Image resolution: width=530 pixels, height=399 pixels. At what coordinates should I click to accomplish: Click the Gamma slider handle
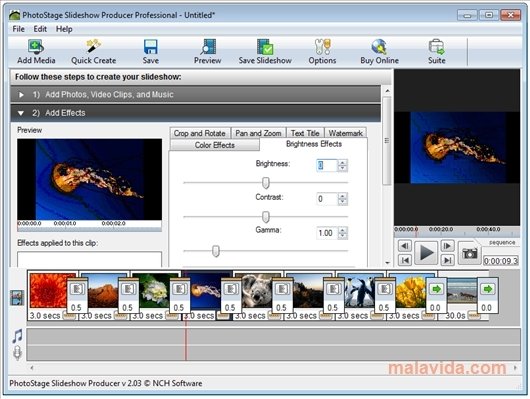pyautogui.click(x=216, y=251)
